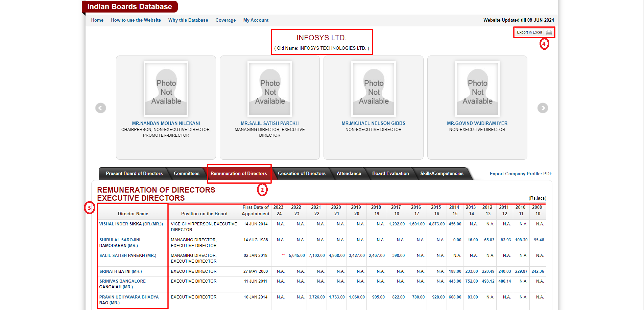
Task: Click the 1,292.00 remuneration value
Action: [397, 224]
